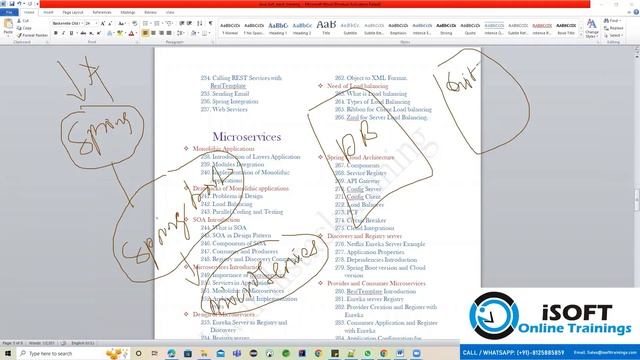This screenshot has width=640, height=360.
Task: Click Replace in the Editing group
Action: (613, 28)
